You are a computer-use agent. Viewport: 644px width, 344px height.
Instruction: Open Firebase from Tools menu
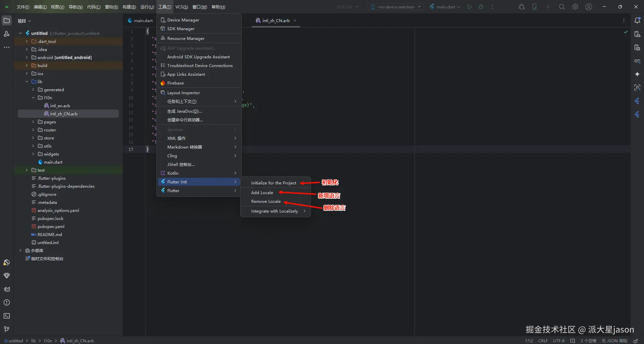tap(199, 83)
